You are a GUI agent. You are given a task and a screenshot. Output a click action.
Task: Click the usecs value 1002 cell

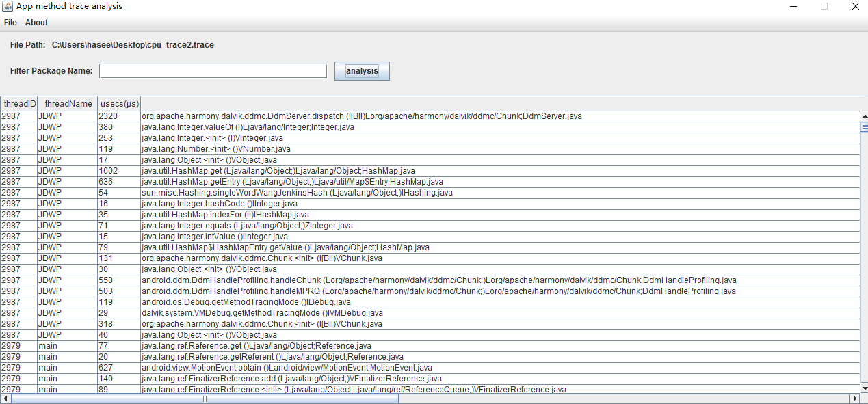[119, 171]
